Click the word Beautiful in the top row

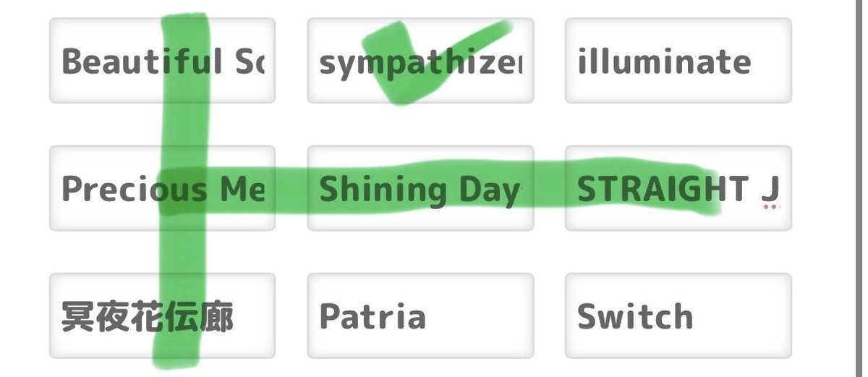point(142,62)
